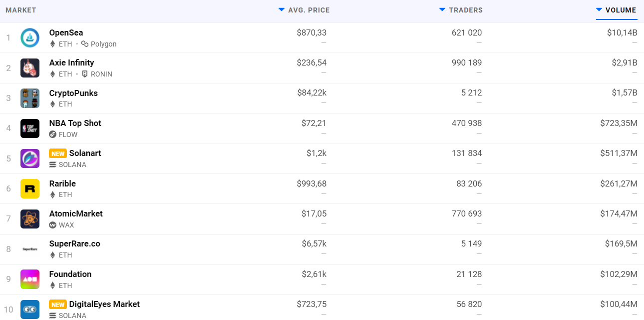Click the OpenSea logo icon
The width and height of the screenshot is (644, 320).
[x=30, y=38]
